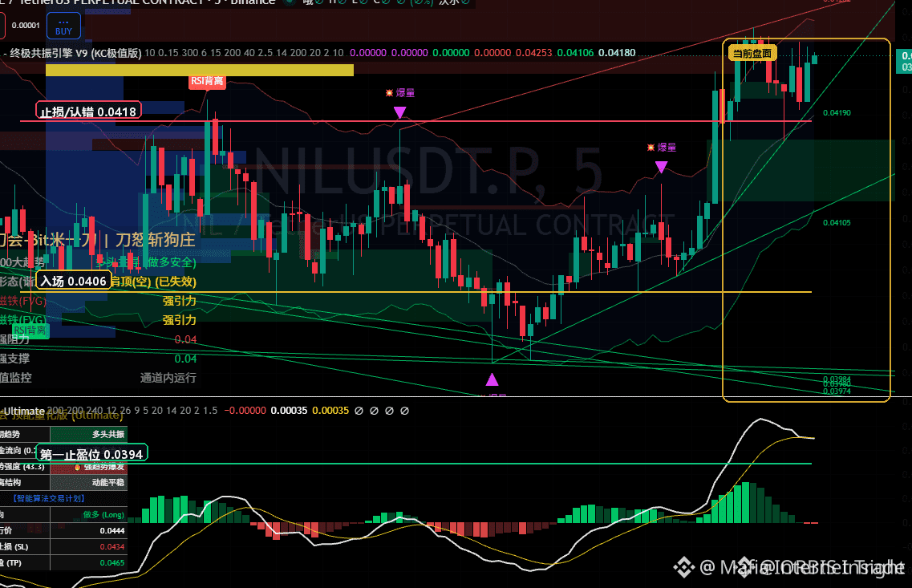Image resolution: width=912 pixels, height=588 pixels.
Task: Click the 多头共振 trend cell
Action: pos(88,435)
